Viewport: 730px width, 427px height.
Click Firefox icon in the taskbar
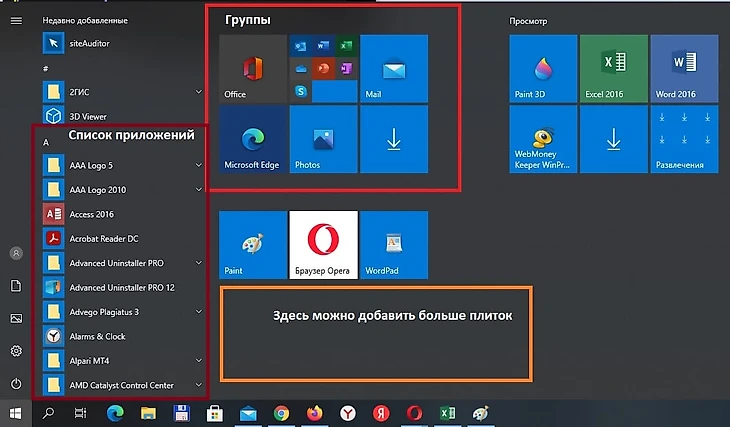tap(315, 413)
